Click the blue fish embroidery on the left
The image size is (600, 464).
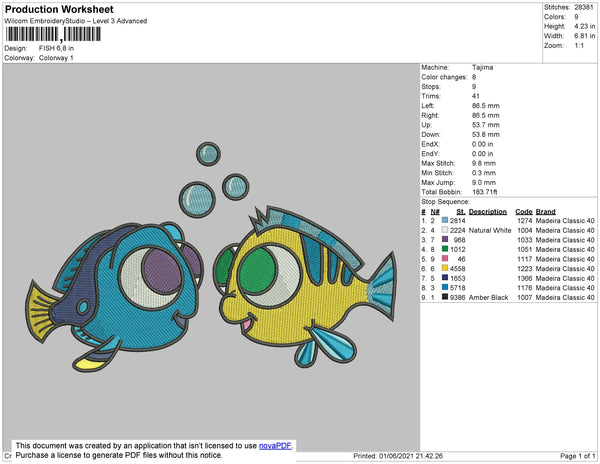pyautogui.click(x=115, y=296)
